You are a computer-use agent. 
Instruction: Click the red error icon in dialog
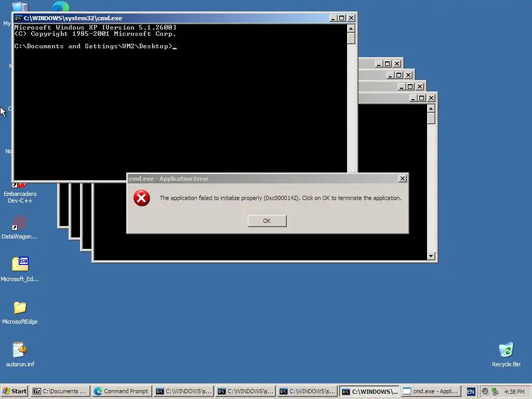[141, 198]
